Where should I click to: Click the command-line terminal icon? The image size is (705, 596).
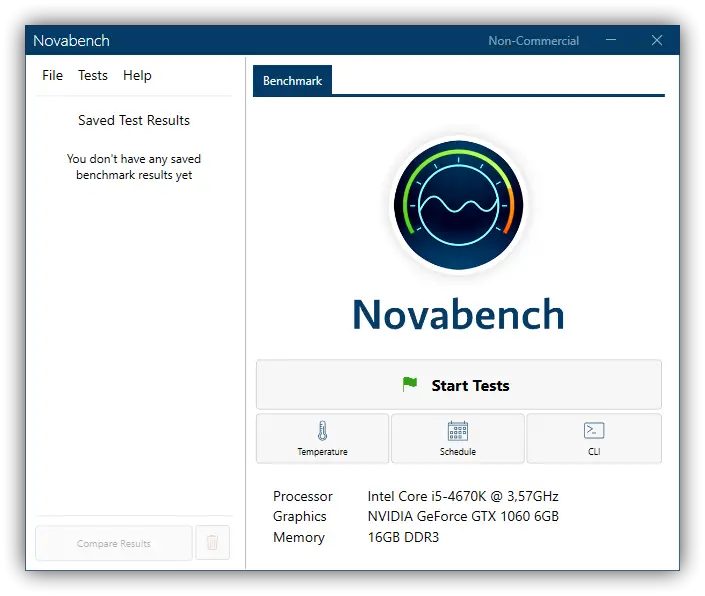tap(594, 431)
